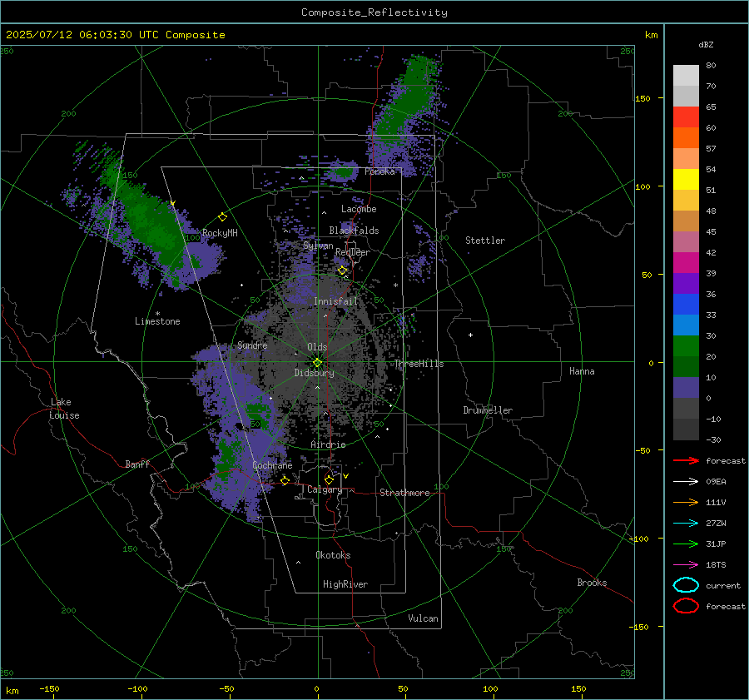Click the Composite_Reflectivity title text
This screenshot has height=700, width=749.
click(374, 12)
